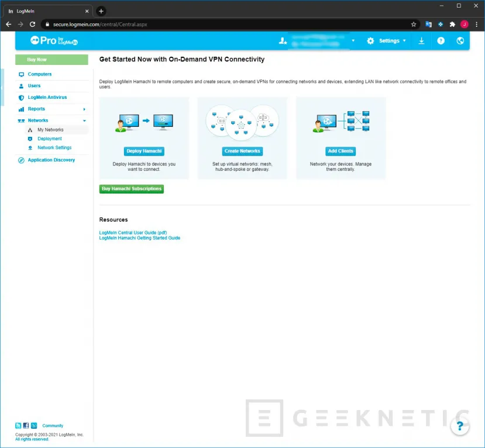Viewport: 485px width, 448px height.
Task: Click the Deployment icon
Action: (x=30, y=139)
